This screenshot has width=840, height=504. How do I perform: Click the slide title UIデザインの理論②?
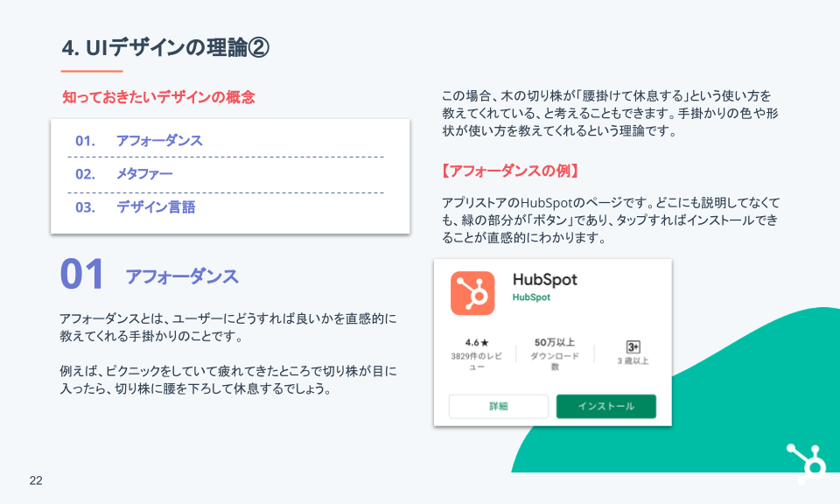[x=165, y=48]
